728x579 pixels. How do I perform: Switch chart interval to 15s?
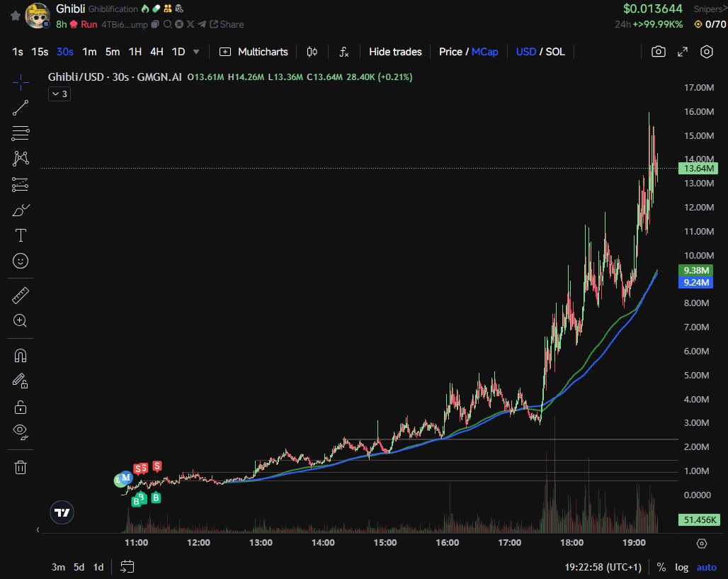click(40, 52)
